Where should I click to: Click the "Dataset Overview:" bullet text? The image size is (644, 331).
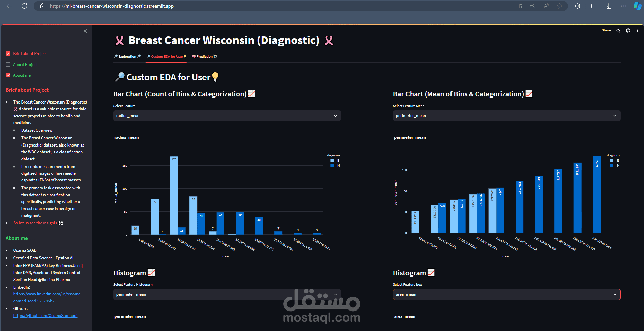pos(37,130)
